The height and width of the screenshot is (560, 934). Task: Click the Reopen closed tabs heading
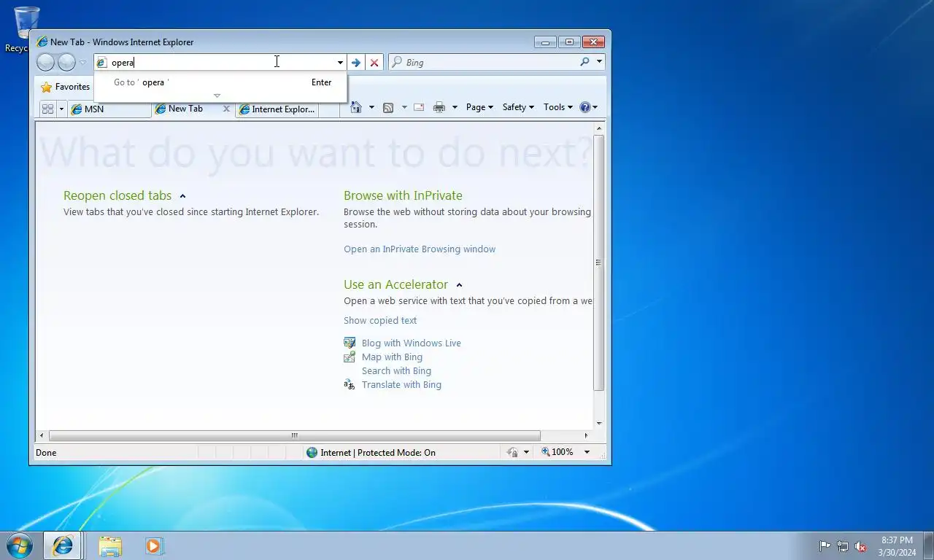(x=117, y=195)
